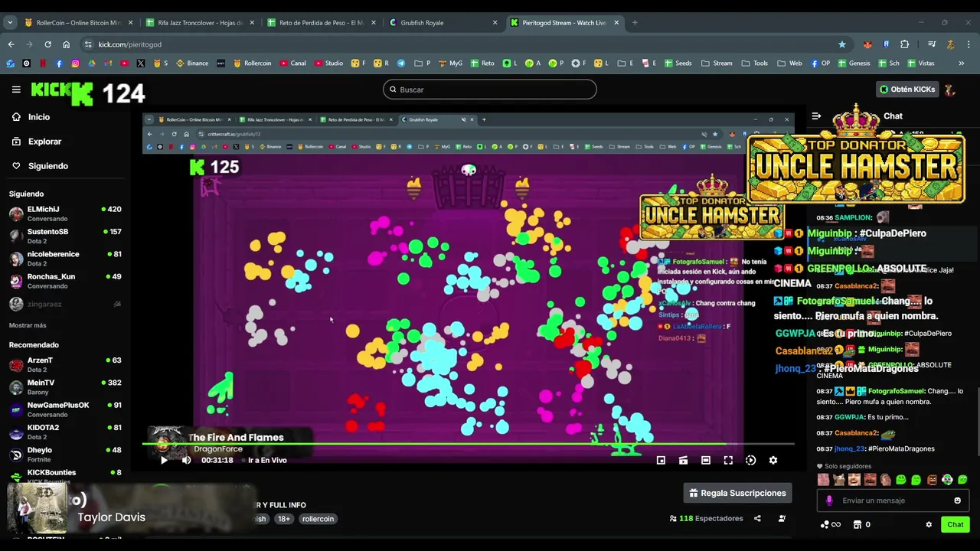The height and width of the screenshot is (551, 980).
Task: Send message with green Chat button
Action: [x=955, y=524]
